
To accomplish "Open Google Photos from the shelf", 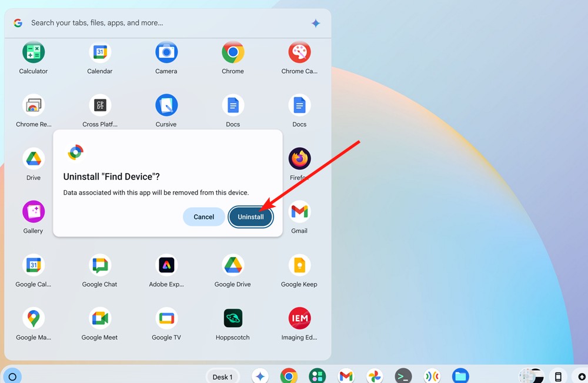I will point(375,375).
